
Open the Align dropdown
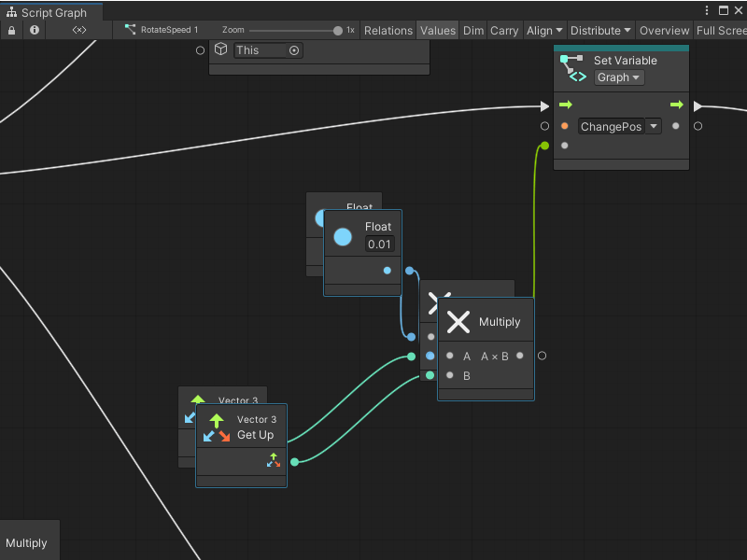click(x=544, y=30)
